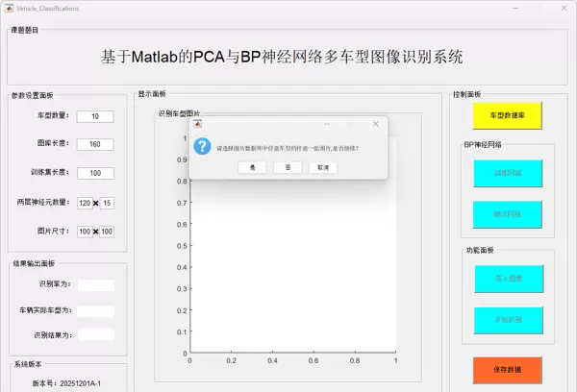Click the 载入图像 cyan button

coord(508,278)
